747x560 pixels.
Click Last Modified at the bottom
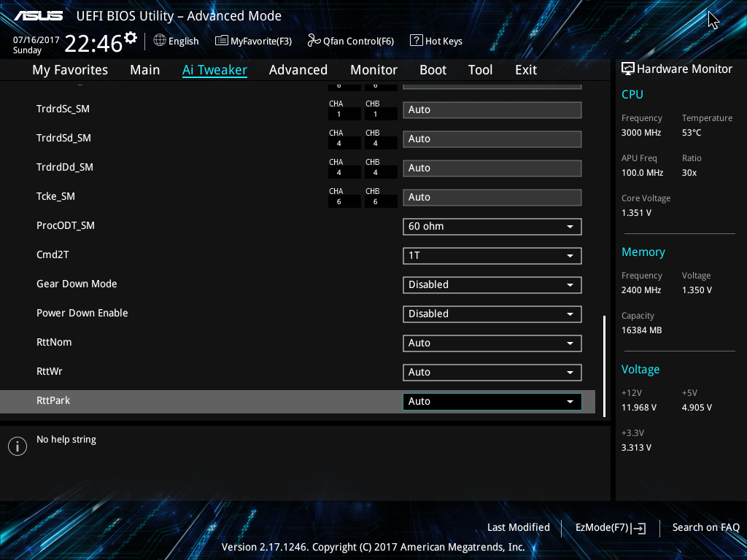pyautogui.click(x=519, y=527)
